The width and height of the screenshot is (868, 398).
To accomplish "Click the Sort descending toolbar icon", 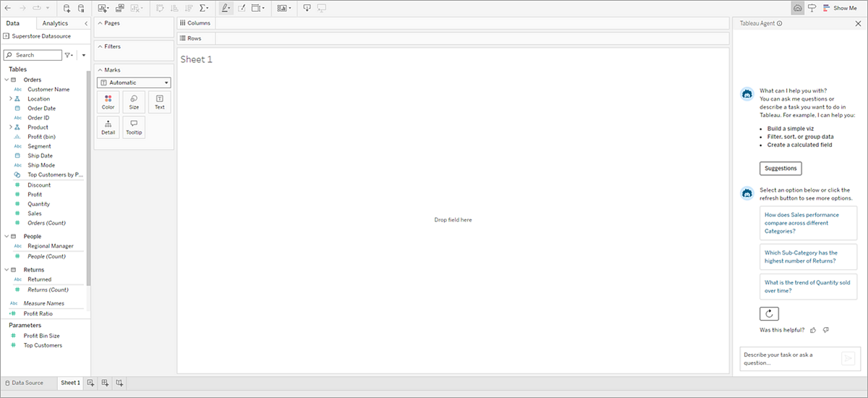I will tap(190, 8).
